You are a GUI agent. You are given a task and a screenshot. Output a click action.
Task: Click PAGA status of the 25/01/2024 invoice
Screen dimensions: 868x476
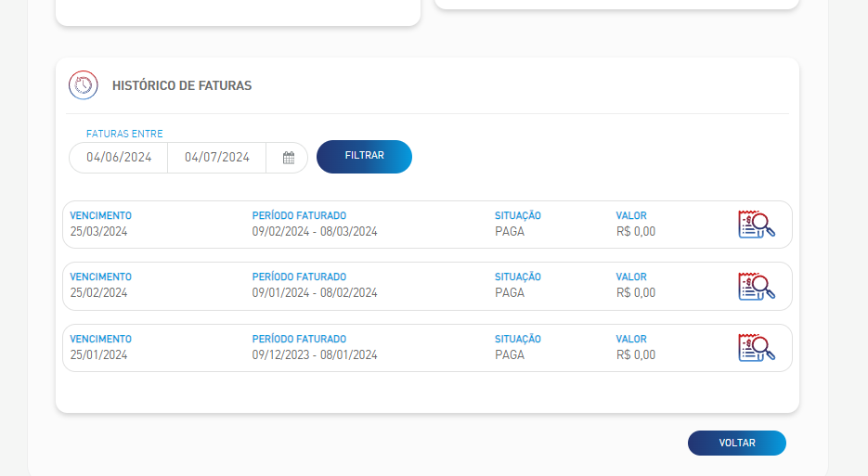click(510, 354)
